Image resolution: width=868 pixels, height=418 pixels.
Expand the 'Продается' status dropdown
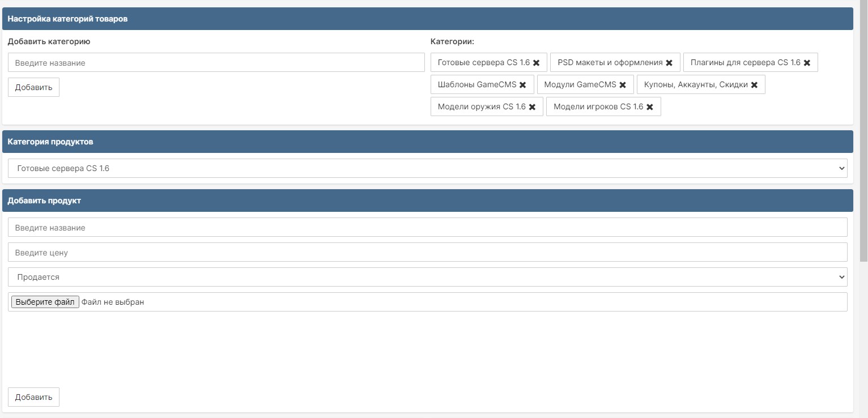pyautogui.click(x=427, y=277)
